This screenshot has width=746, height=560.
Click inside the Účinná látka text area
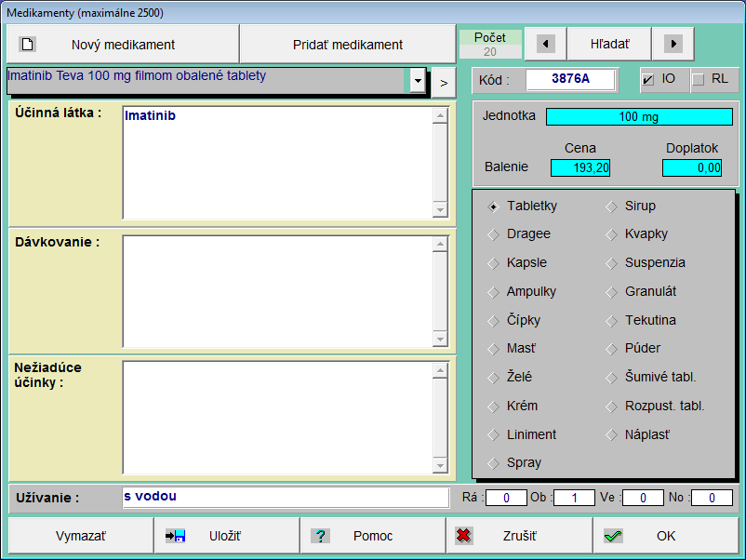click(x=278, y=163)
